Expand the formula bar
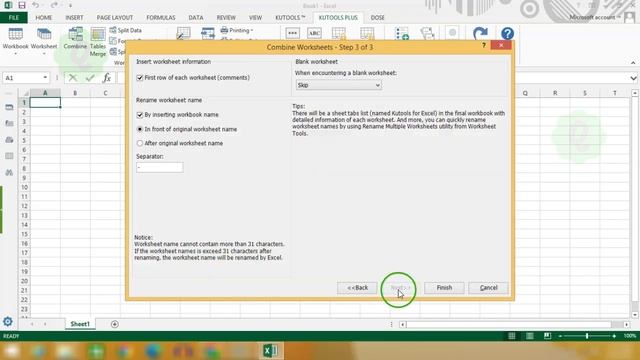This screenshot has width=640, height=360. click(x=633, y=78)
